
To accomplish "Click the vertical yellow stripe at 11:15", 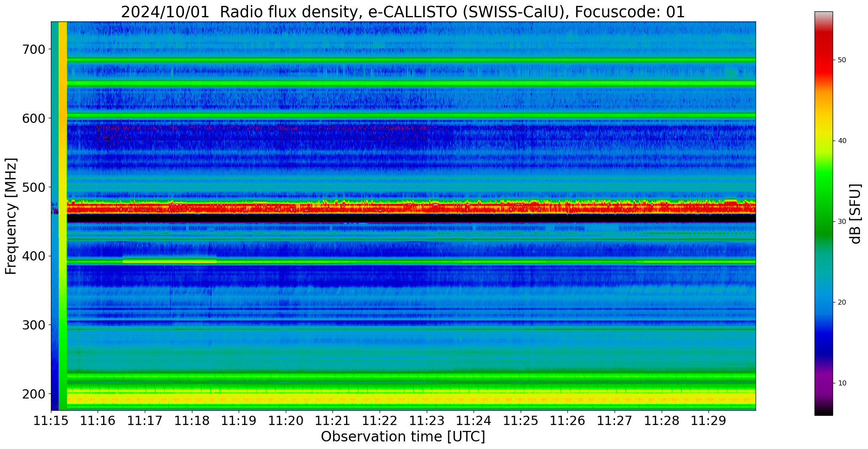I will [63, 216].
